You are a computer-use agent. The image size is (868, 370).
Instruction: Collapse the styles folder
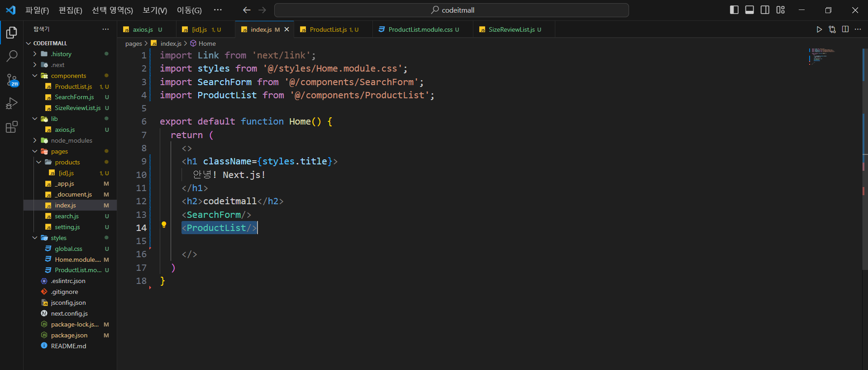[x=70, y=238]
